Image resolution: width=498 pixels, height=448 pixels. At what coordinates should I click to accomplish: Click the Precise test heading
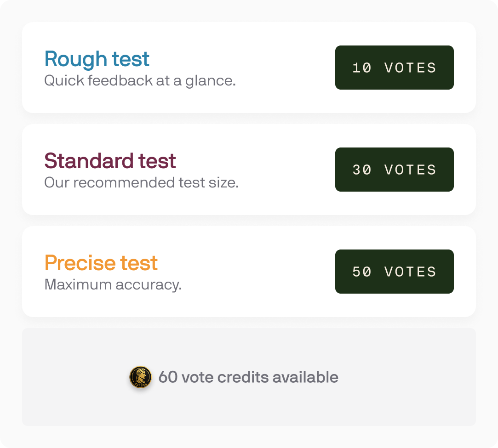tap(100, 262)
